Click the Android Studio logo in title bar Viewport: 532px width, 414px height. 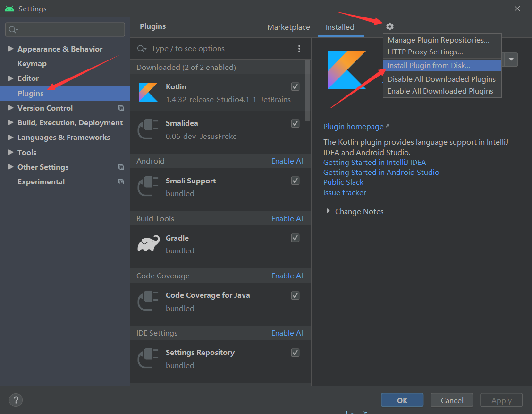coord(9,9)
